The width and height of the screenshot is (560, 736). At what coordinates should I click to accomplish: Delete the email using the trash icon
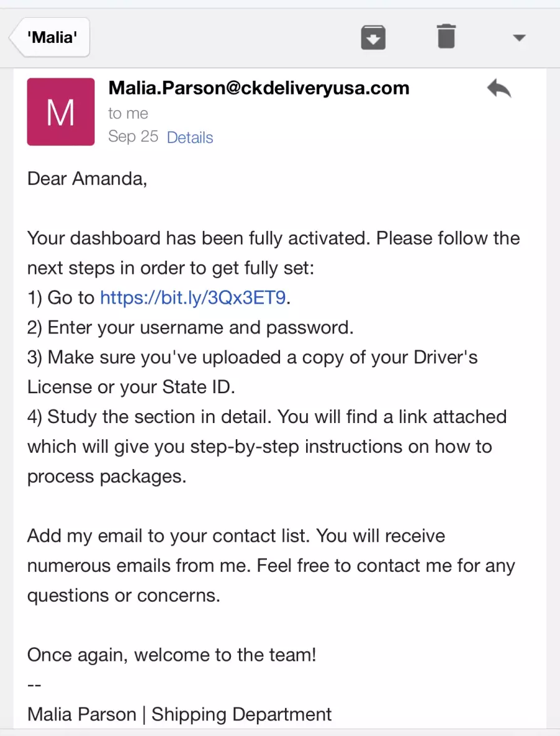pyautogui.click(x=446, y=37)
